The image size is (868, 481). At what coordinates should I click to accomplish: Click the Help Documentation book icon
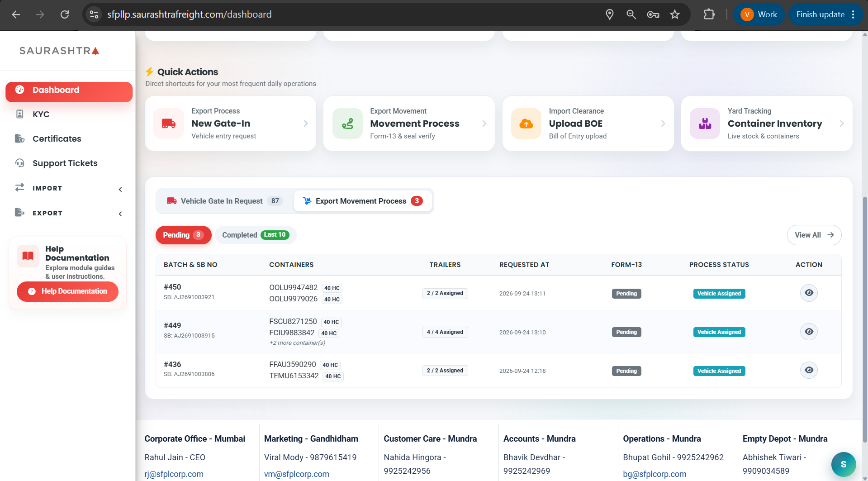tap(28, 256)
